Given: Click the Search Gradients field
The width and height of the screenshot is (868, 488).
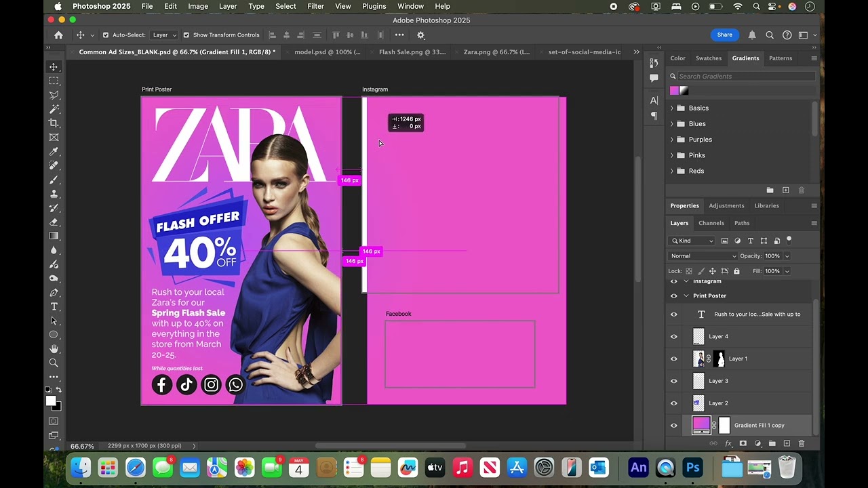Looking at the screenshot, I should click(x=742, y=77).
